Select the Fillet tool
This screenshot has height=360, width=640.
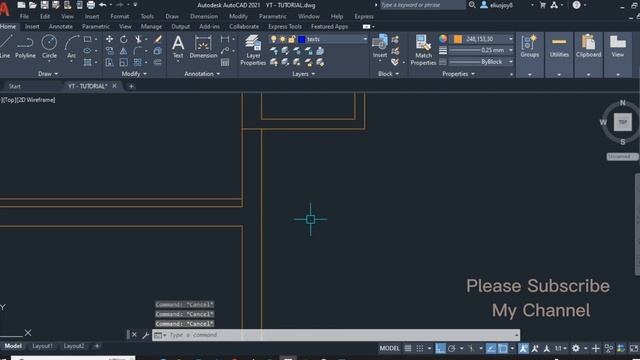click(138, 51)
